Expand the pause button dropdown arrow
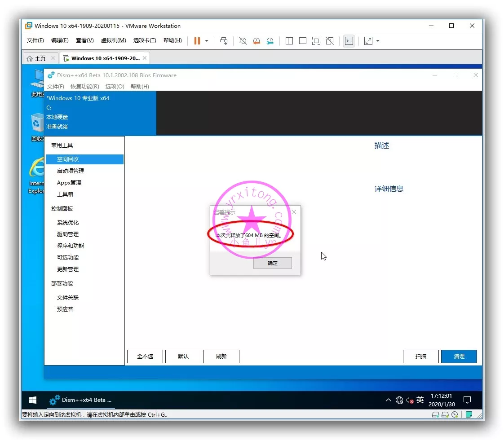504x440 pixels. tap(207, 41)
